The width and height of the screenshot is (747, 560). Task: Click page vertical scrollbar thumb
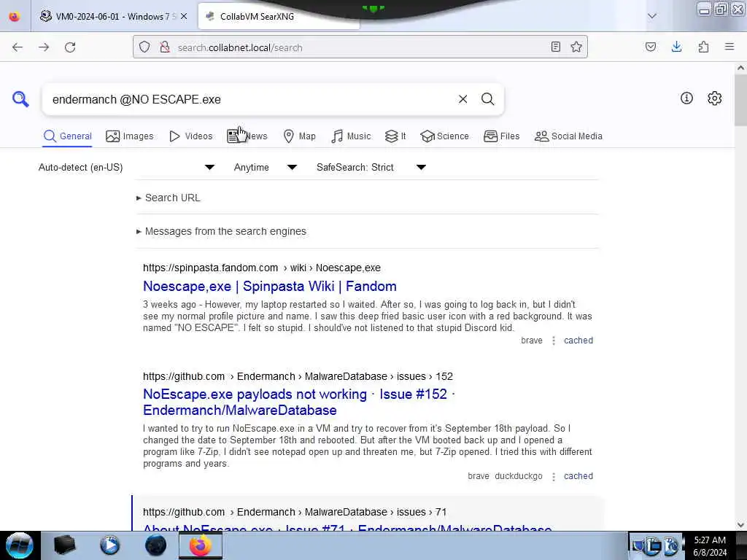tap(740, 100)
